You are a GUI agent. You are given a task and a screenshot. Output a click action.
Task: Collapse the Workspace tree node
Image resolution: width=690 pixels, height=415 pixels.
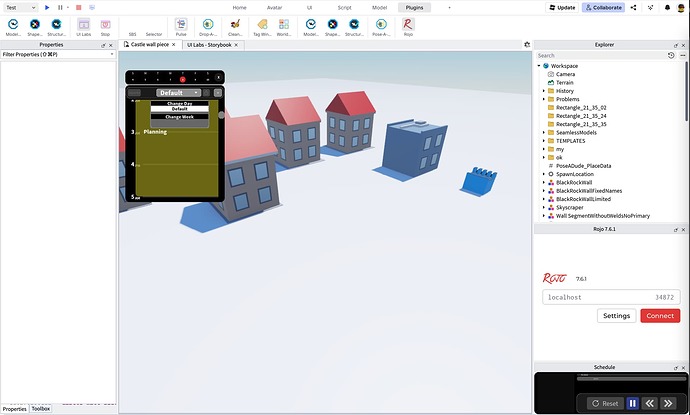tap(539, 66)
